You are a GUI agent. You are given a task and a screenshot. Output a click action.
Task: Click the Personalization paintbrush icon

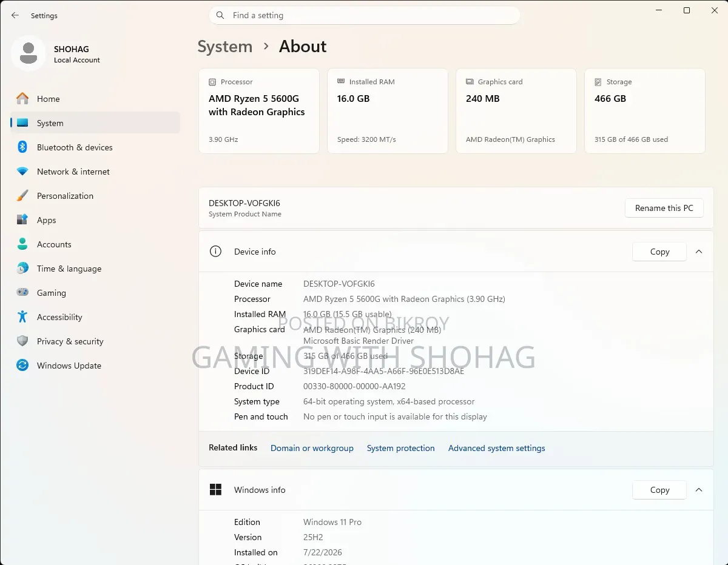coord(22,195)
